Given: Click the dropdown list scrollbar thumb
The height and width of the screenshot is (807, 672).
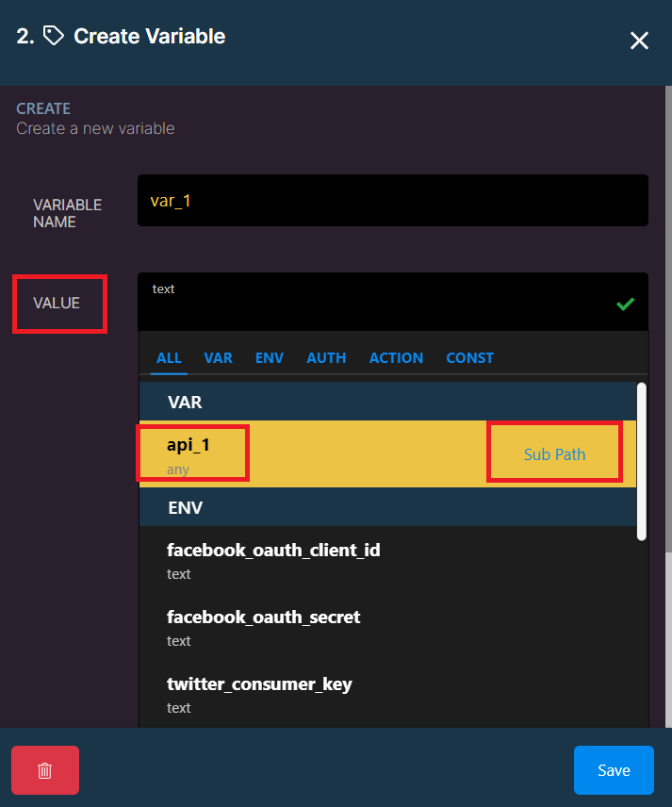Looking at the screenshot, I should [x=641, y=462].
